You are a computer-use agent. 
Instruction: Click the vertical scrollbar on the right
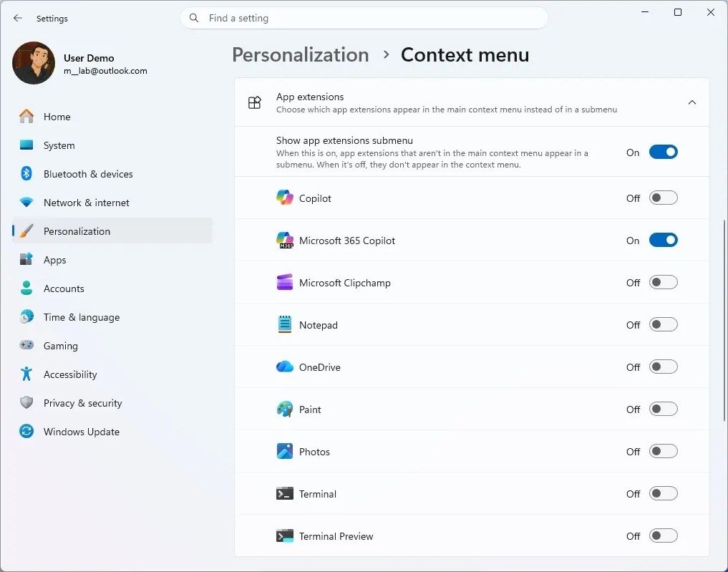click(724, 320)
